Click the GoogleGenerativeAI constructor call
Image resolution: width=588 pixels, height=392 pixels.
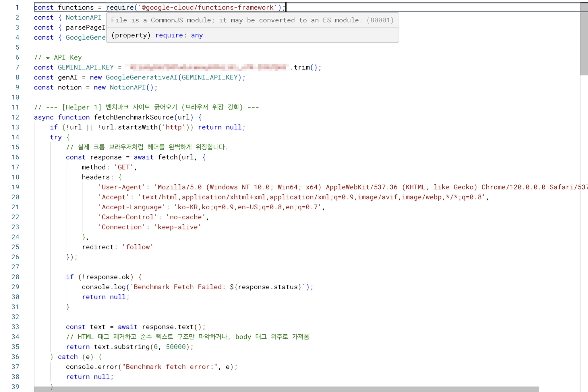coord(142,77)
